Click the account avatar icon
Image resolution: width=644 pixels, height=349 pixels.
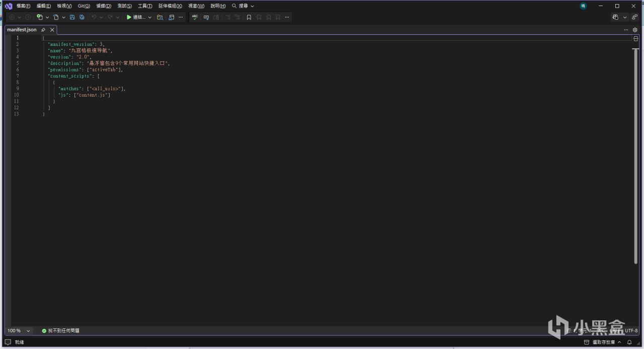(x=583, y=6)
